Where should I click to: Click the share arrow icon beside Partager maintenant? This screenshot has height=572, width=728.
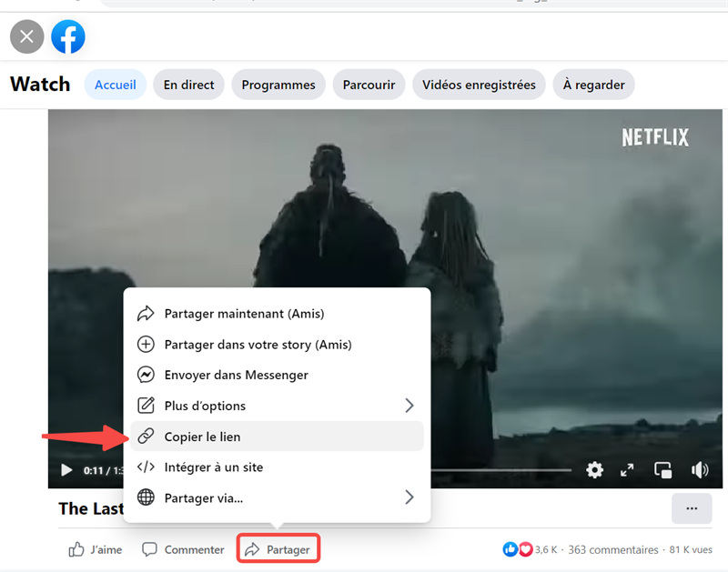coord(146,314)
